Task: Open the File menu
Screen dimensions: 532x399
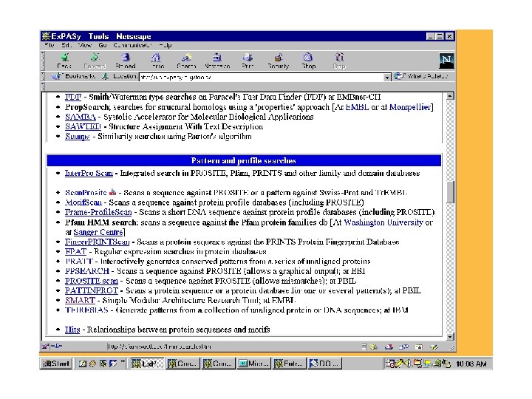Action: pyautogui.click(x=50, y=45)
